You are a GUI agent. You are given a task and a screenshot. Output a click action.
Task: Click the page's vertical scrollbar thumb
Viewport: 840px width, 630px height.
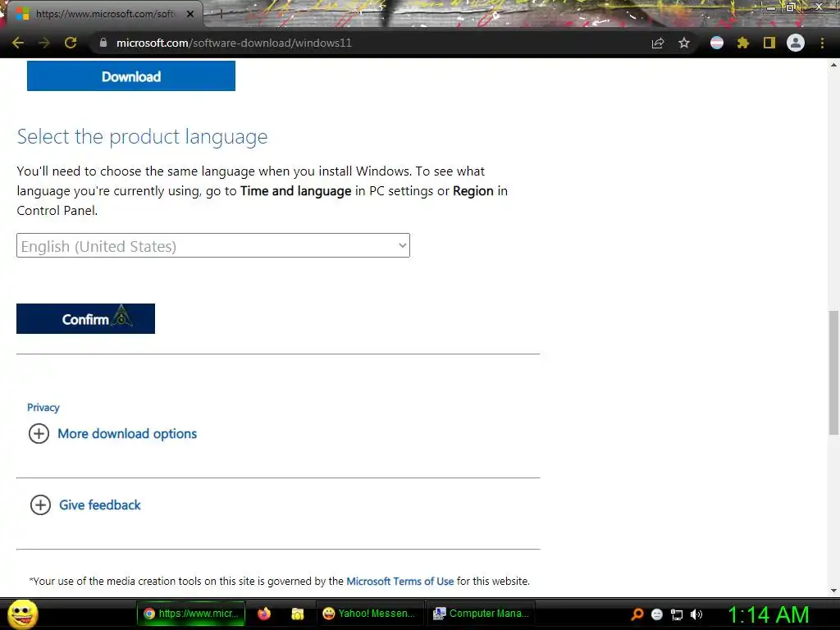click(833, 372)
